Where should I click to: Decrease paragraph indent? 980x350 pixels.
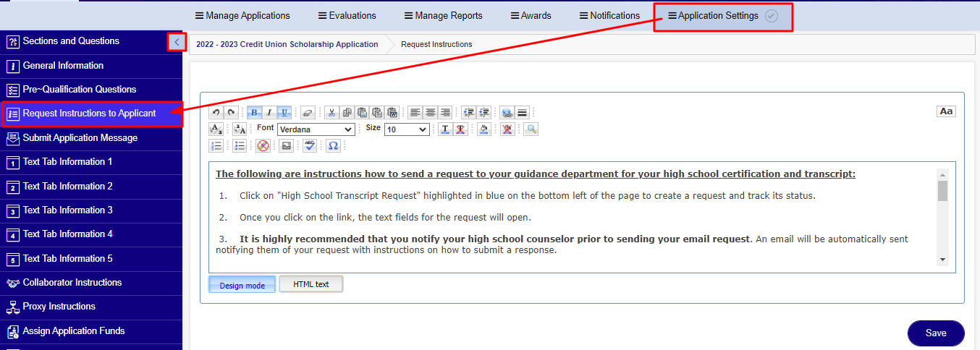pos(469,113)
